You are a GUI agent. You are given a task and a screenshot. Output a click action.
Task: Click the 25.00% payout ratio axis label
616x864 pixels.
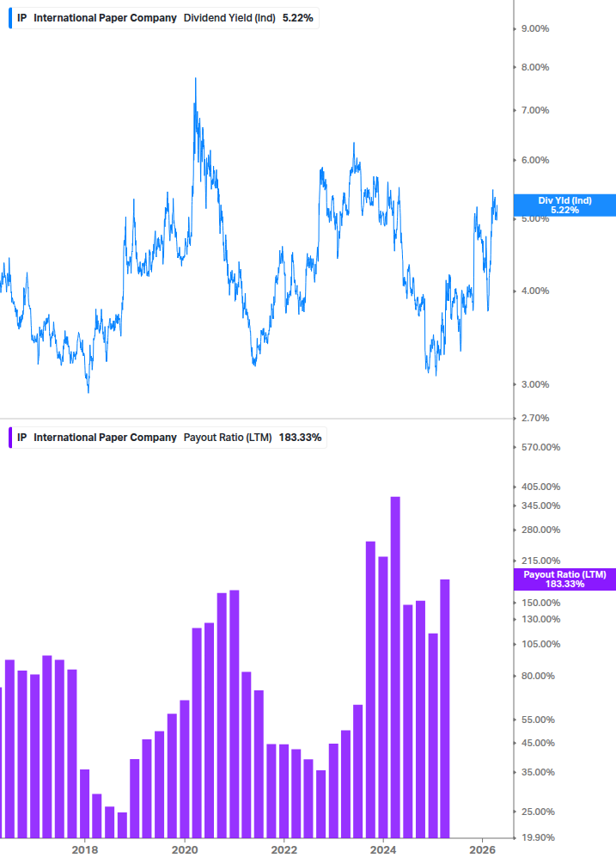pos(538,812)
